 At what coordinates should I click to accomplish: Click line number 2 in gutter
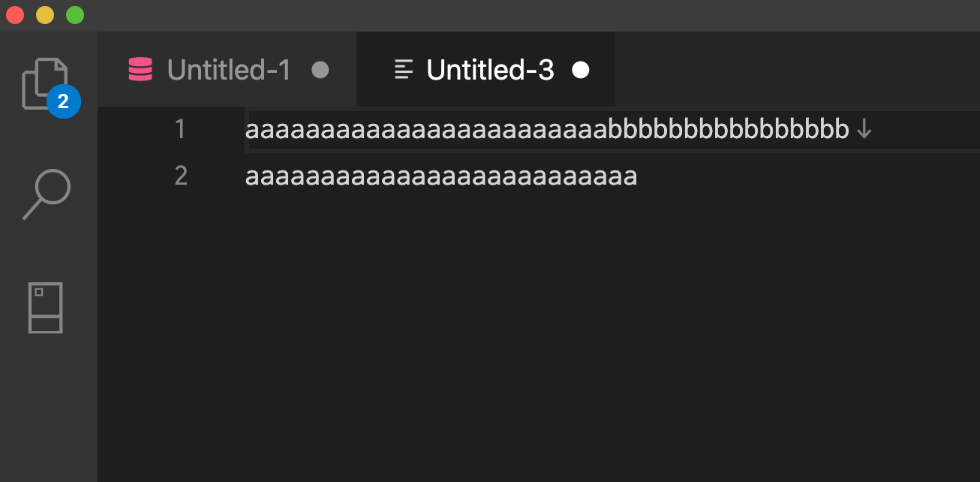[180, 176]
